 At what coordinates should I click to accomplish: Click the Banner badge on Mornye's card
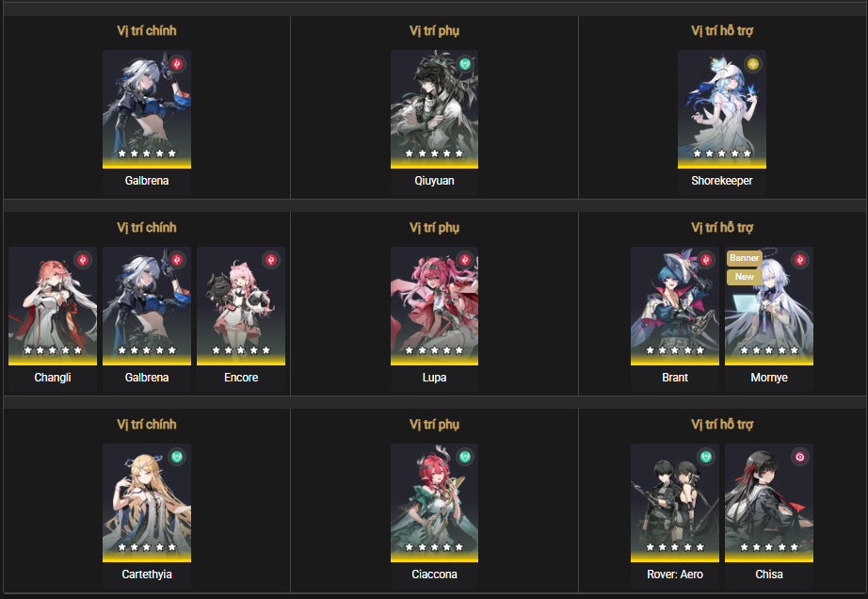744,258
